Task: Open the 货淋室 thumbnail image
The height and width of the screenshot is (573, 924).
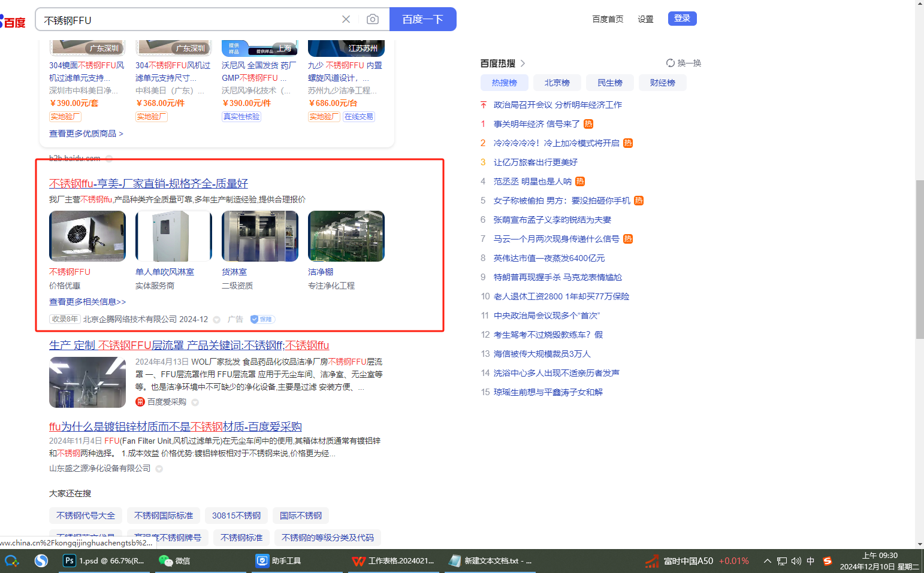Action: (x=260, y=236)
